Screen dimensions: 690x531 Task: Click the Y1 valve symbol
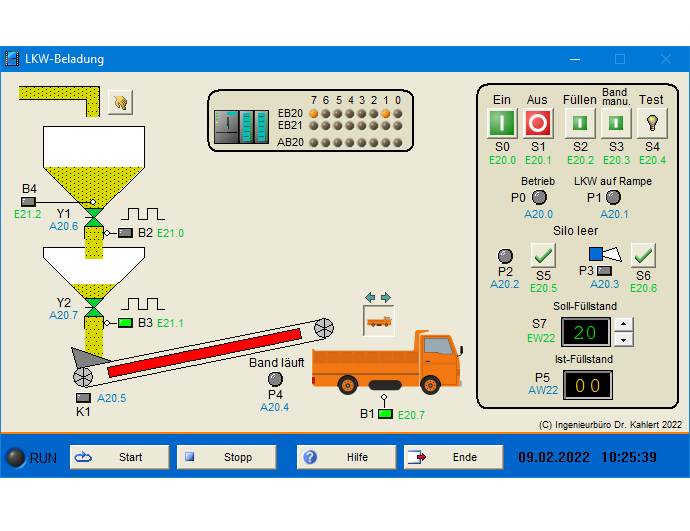(x=93, y=218)
